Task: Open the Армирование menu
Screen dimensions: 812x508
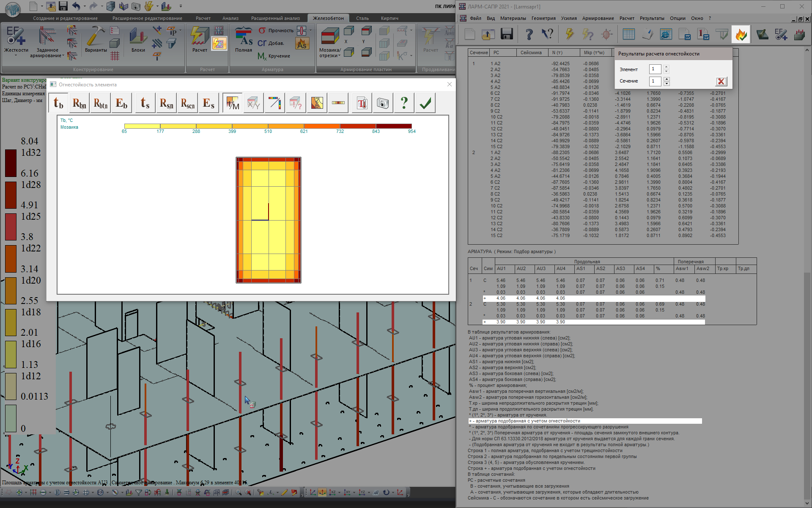Action: point(598,18)
